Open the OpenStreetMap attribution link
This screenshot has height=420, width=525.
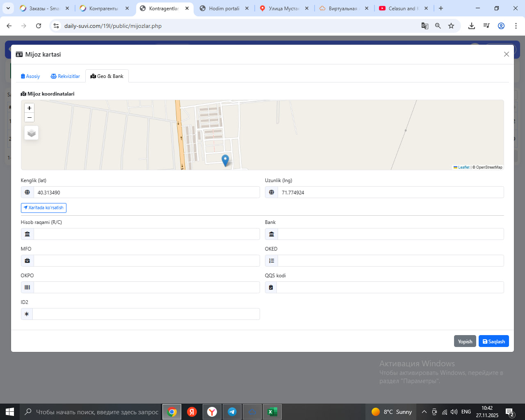click(489, 167)
